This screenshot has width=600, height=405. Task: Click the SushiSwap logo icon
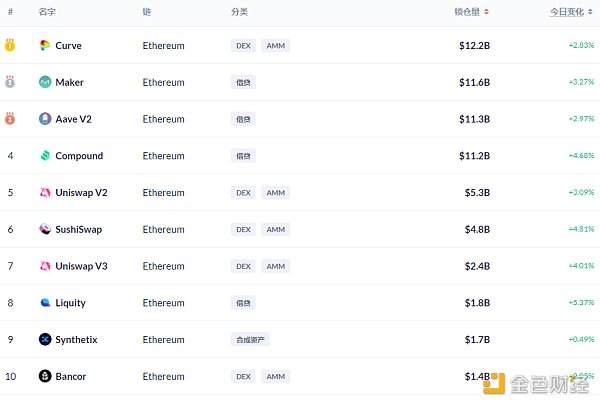pyautogui.click(x=45, y=229)
